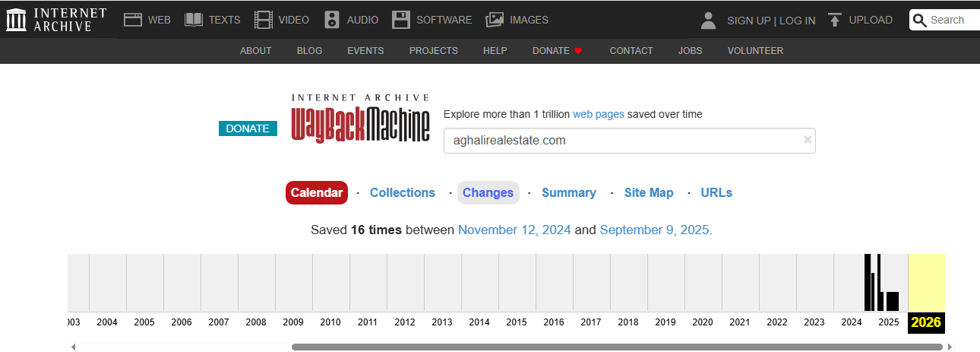This screenshot has width=980, height=352.
Task: Click the AUDIO label in navbar
Action: [x=362, y=20]
